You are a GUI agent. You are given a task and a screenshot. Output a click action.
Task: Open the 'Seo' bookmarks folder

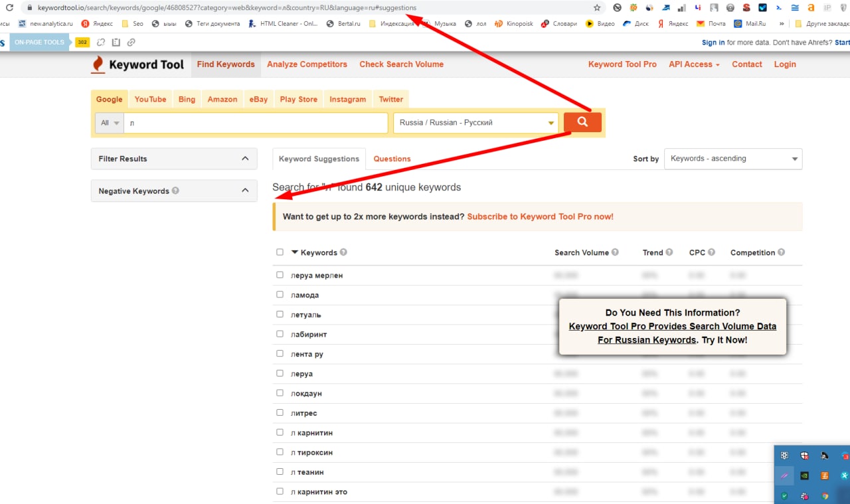coord(132,23)
